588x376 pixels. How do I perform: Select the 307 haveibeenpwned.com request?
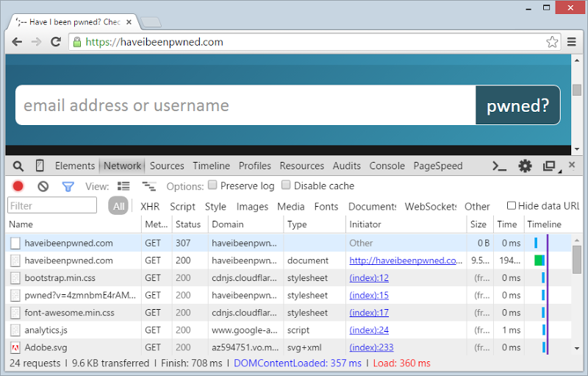click(x=289, y=243)
